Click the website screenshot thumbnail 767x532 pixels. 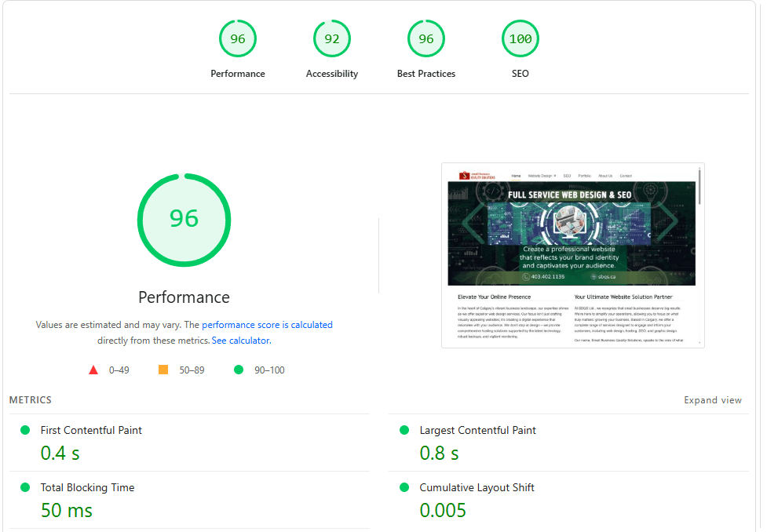(573, 255)
